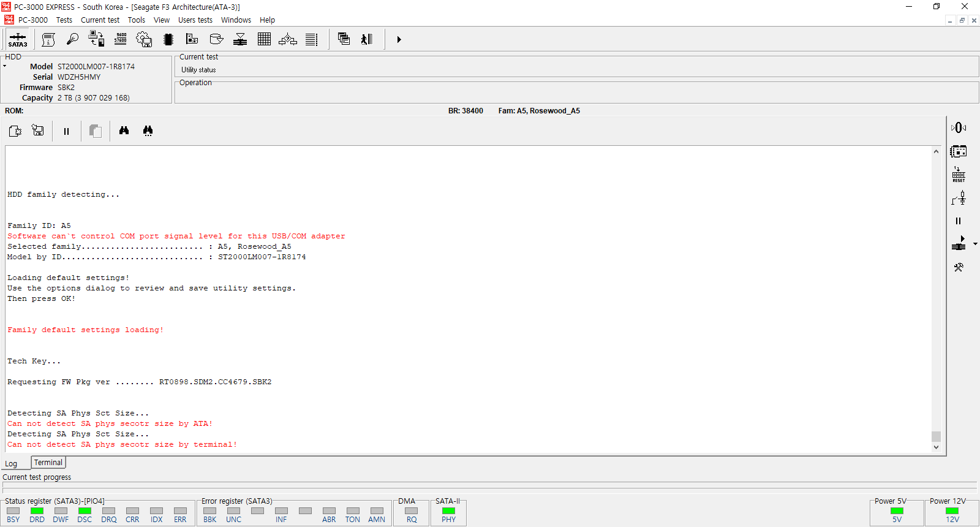The width and height of the screenshot is (980, 527).
Task: Click the firmware value SBK2
Action: point(66,88)
